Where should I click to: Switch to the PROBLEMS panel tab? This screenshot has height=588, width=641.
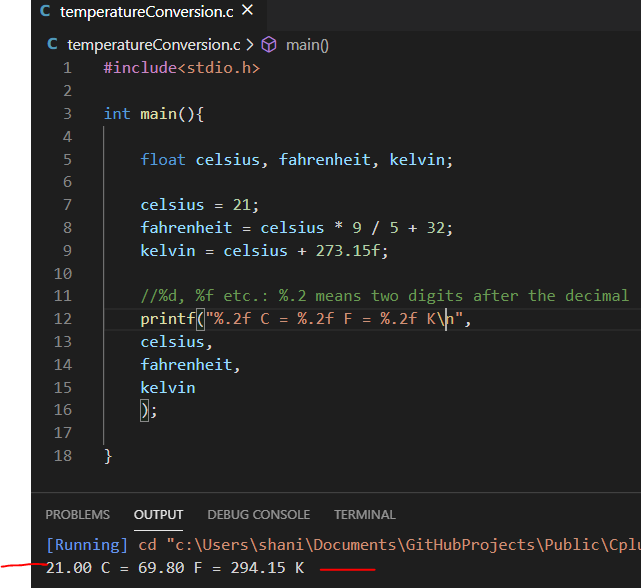78,515
